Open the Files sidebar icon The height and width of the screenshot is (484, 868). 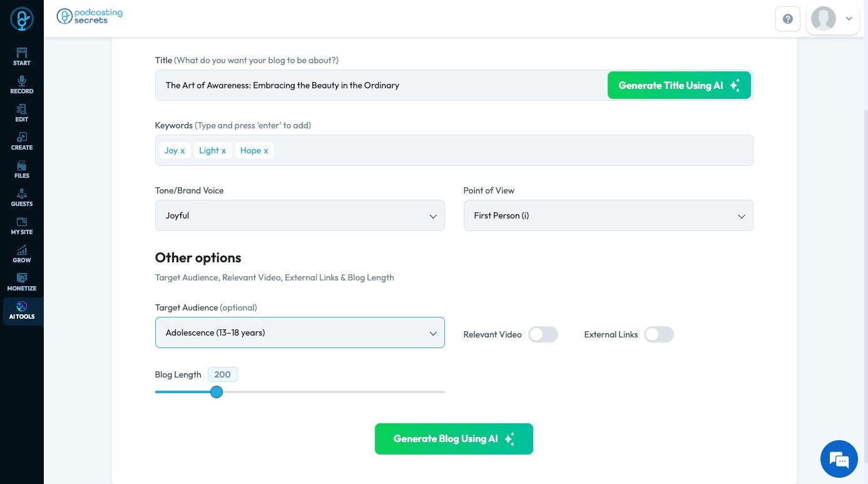click(22, 165)
